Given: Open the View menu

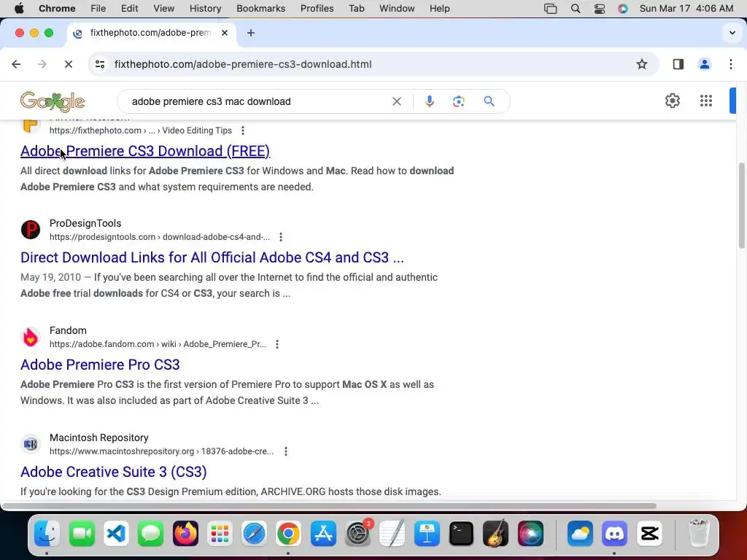Looking at the screenshot, I should click(163, 9).
